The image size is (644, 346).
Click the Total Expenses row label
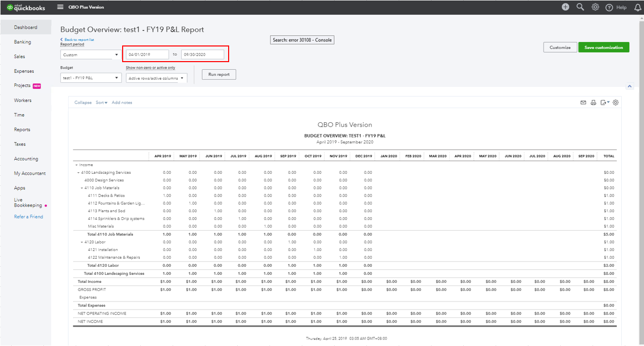91,306
